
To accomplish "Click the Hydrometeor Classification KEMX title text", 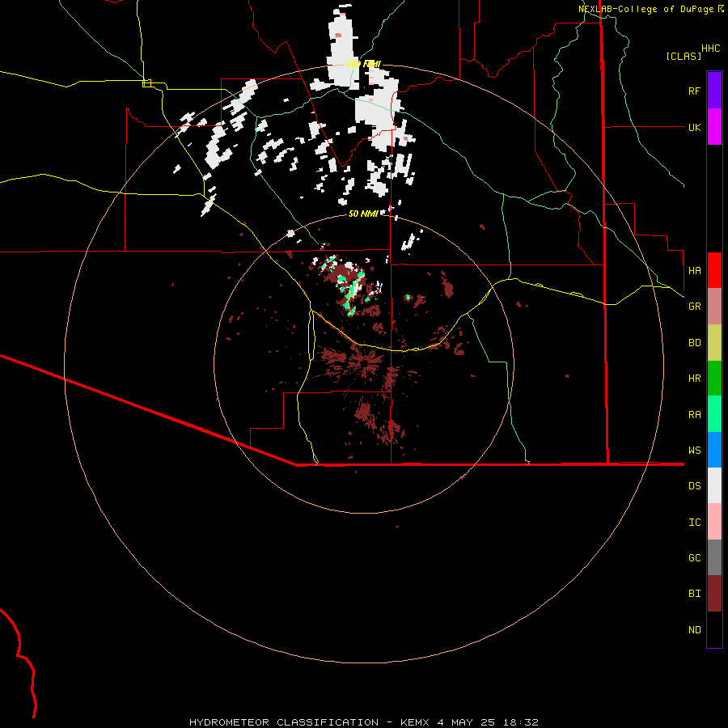I will [x=363, y=722].
